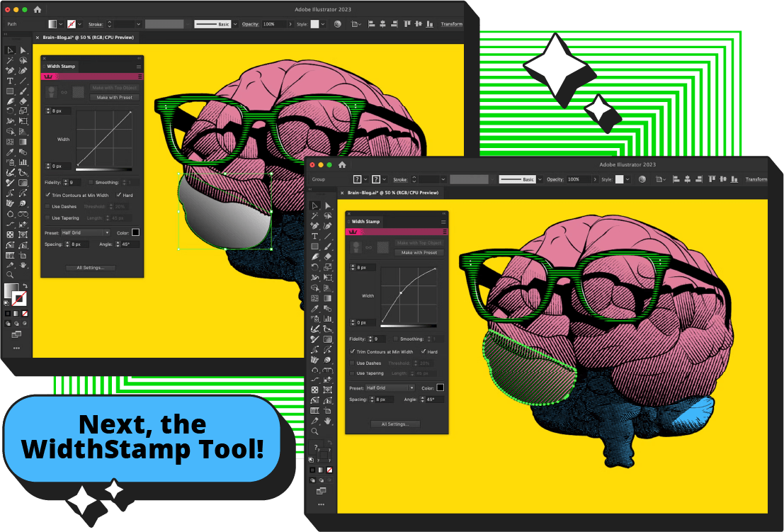
Task: Open the Transform panel from the control bar
Action: (x=756, y=179)
